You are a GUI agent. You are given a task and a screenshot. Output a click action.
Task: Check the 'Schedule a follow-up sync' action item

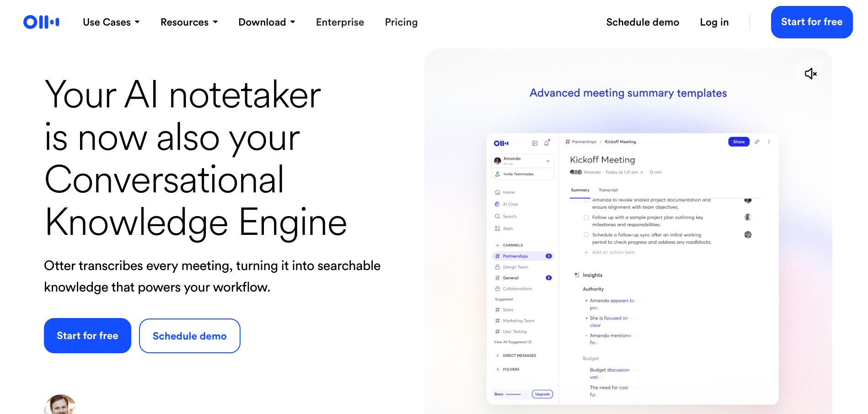click(x=586, y=235)
